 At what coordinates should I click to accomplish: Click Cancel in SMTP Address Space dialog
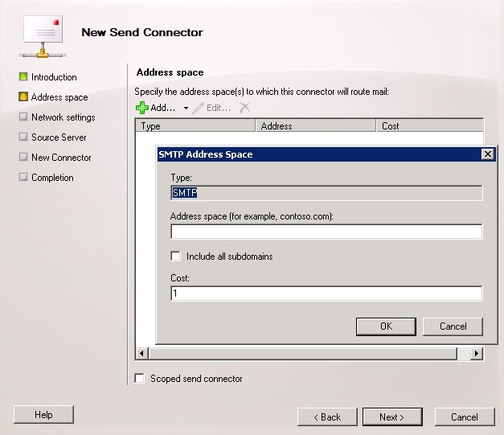coord(453,326)
